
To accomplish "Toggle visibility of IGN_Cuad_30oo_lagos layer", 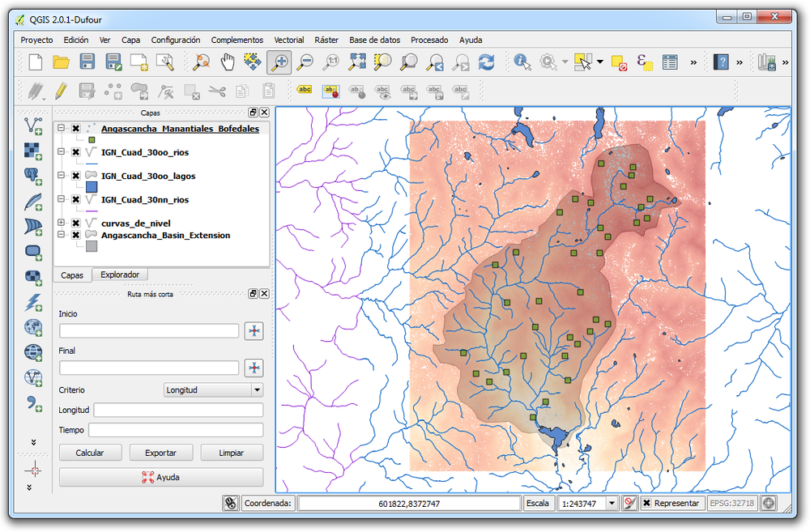I will 76,176.
